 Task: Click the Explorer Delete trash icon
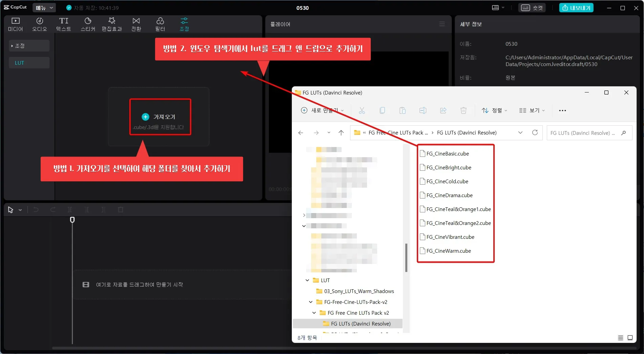coord(464,110)
